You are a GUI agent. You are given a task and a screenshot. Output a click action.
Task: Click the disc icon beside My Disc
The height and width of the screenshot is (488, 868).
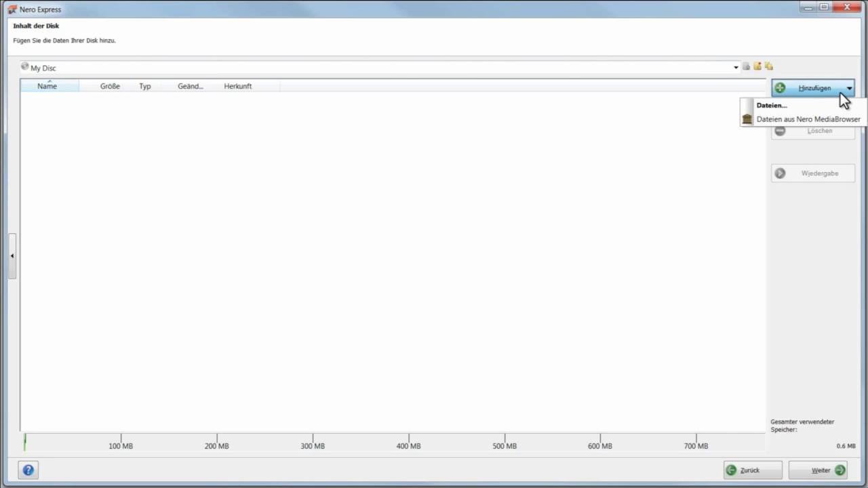point(25,67)
